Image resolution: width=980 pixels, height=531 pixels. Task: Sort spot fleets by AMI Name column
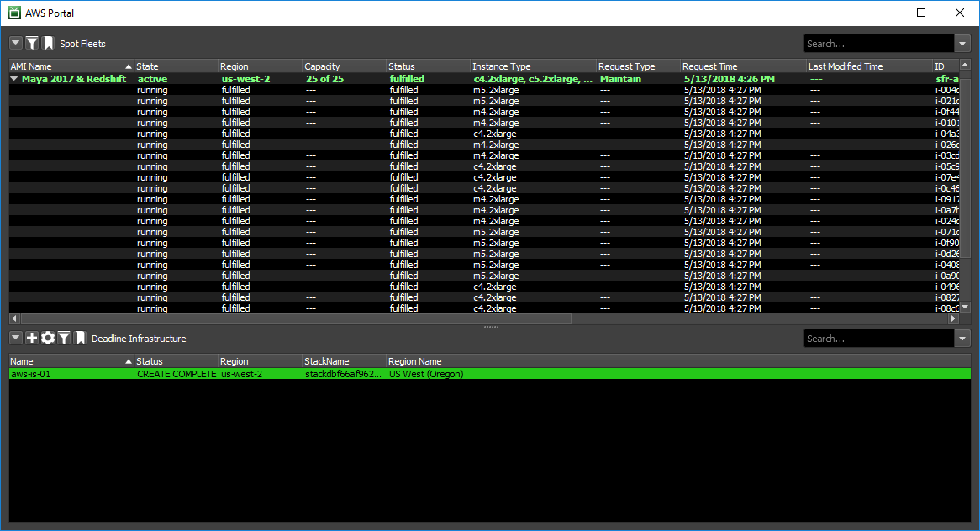67,66
